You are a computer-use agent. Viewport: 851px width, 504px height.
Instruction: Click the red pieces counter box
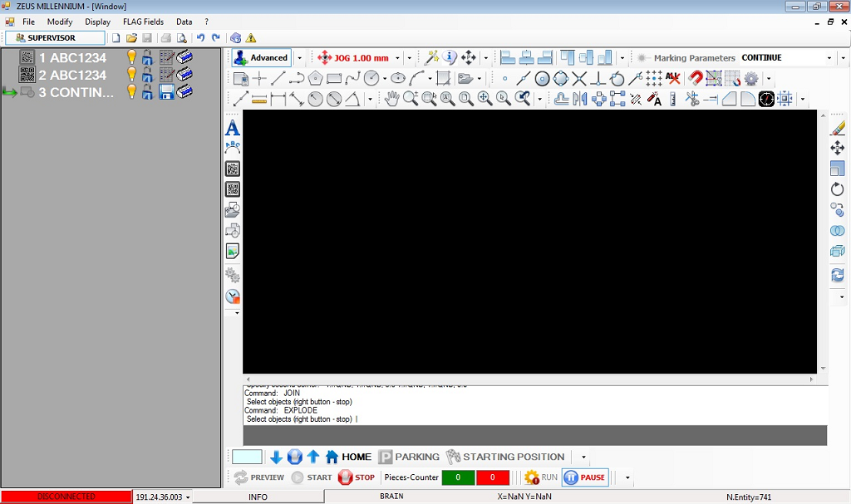(492, 477)
